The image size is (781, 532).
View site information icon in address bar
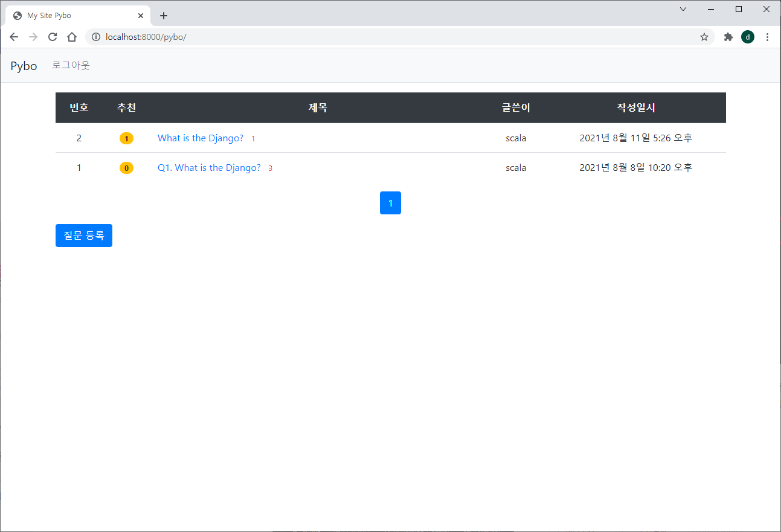pyautogui.click(x=95, y=37)
